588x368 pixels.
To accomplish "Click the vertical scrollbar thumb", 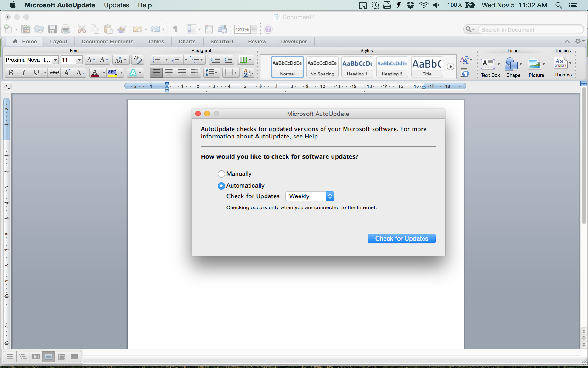I will pos(584,155).
